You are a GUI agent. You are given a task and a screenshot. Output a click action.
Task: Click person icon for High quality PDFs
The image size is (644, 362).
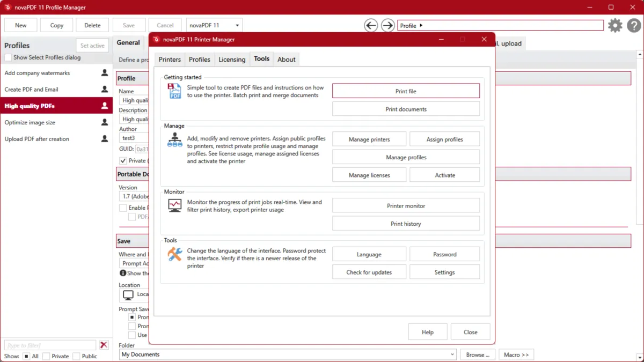105,106
